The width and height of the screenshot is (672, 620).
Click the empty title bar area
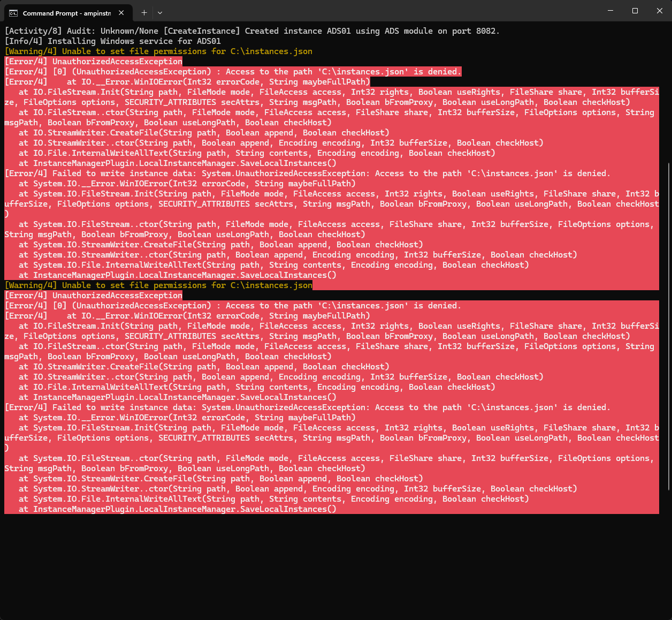(375, 12)
